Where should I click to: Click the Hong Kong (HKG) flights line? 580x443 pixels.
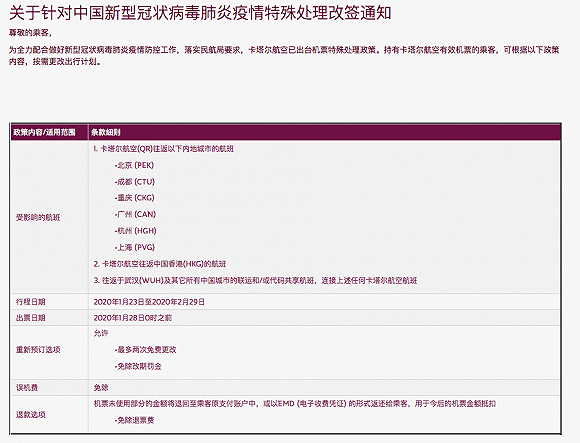(x=160, y=264)
